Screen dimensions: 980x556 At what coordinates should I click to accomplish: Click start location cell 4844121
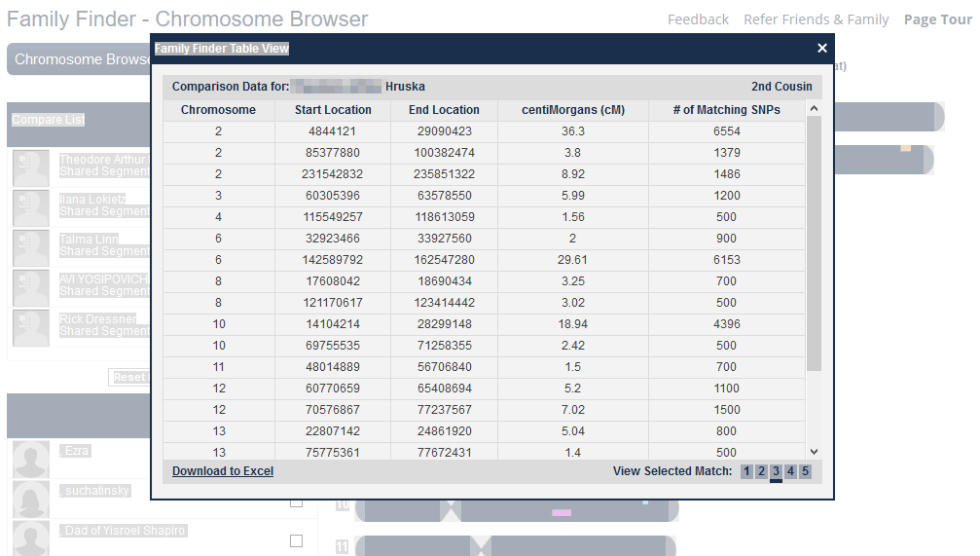click(x=333, y=131)
